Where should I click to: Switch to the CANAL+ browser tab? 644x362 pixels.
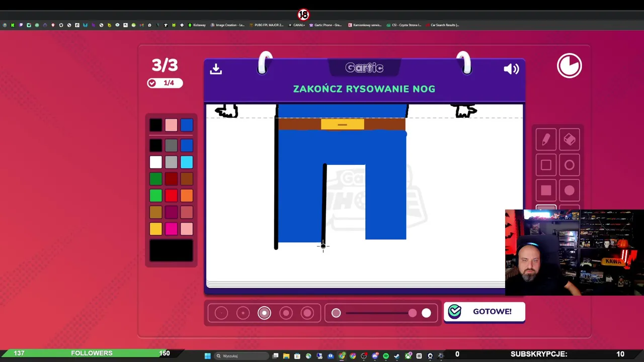297,25
